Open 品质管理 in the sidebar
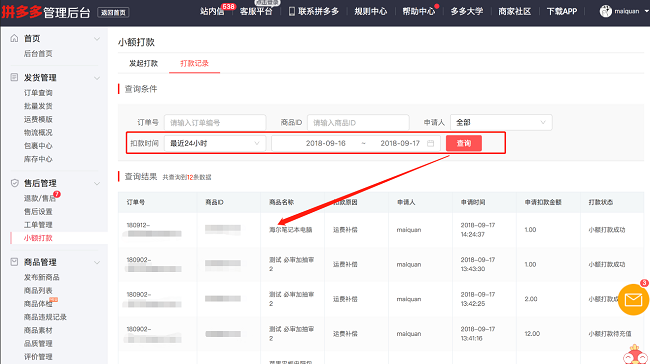This screenshot has height=364, width=650. point(38,344)
